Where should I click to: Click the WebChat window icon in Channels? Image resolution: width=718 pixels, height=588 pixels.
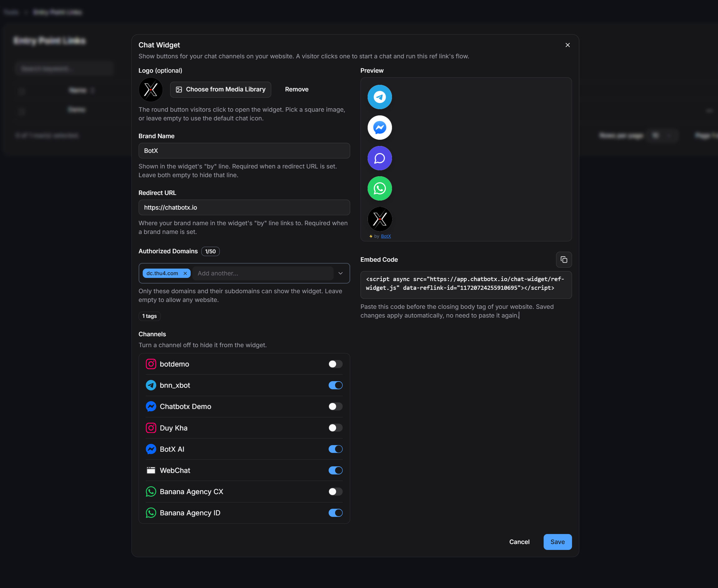(151, 470)
